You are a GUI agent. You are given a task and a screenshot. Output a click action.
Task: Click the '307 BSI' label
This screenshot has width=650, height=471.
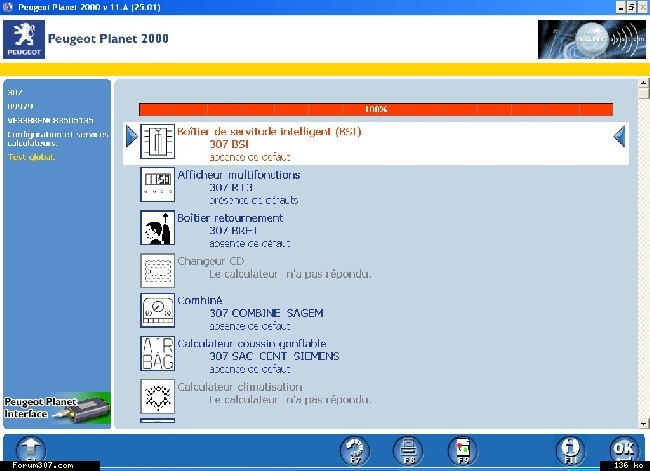(x=229, y=144)
